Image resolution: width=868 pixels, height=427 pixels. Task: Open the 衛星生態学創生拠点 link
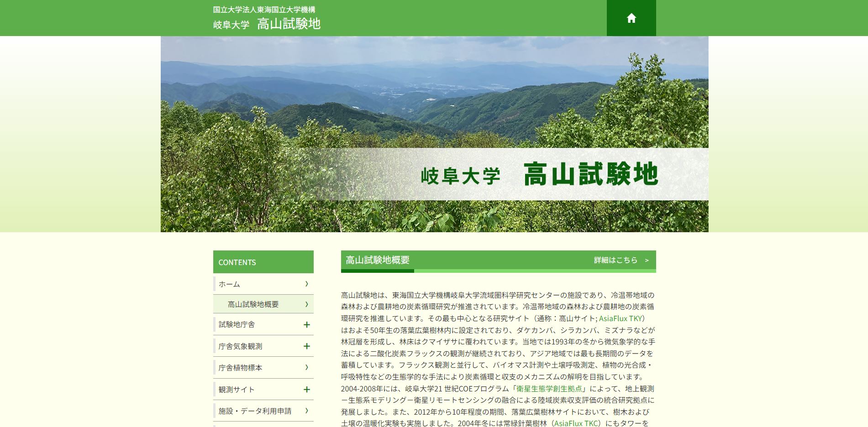(x=549, y=389)
